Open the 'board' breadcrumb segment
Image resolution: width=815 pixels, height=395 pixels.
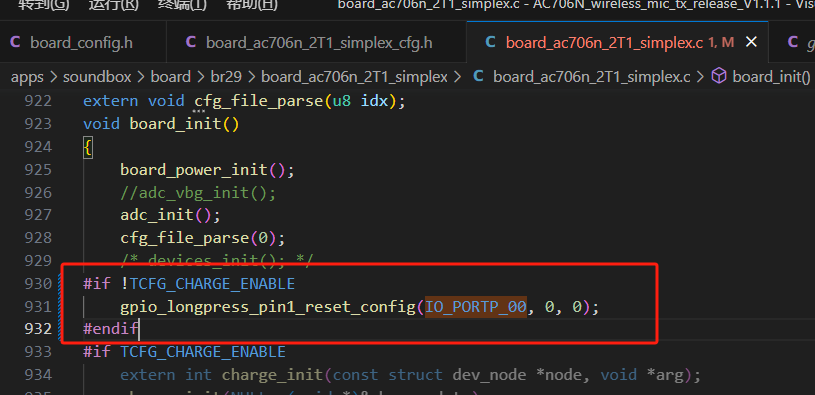(170, 77)
